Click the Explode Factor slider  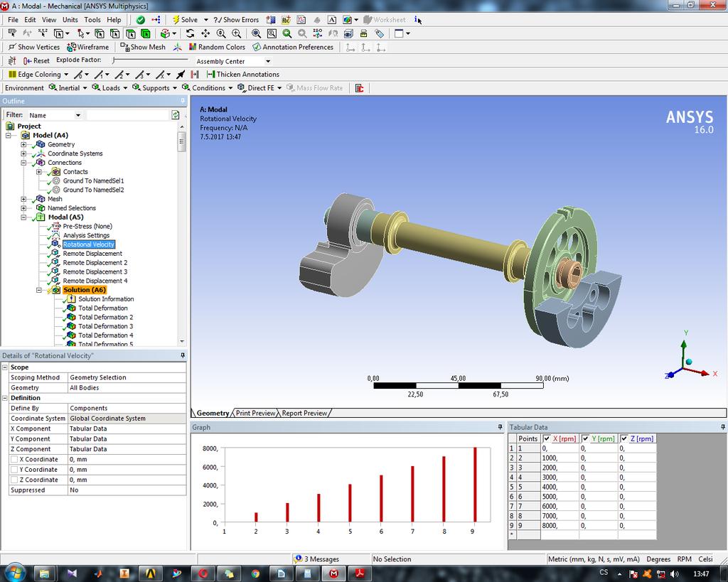[150, 60]
